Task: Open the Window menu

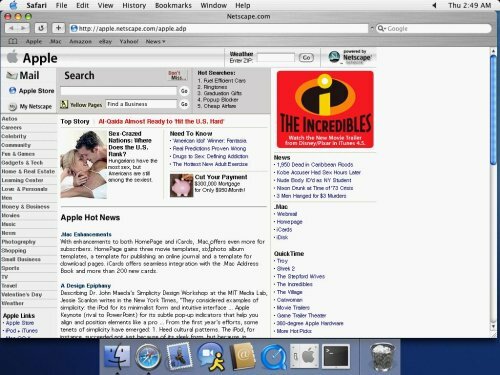Action: coord(213,5)
